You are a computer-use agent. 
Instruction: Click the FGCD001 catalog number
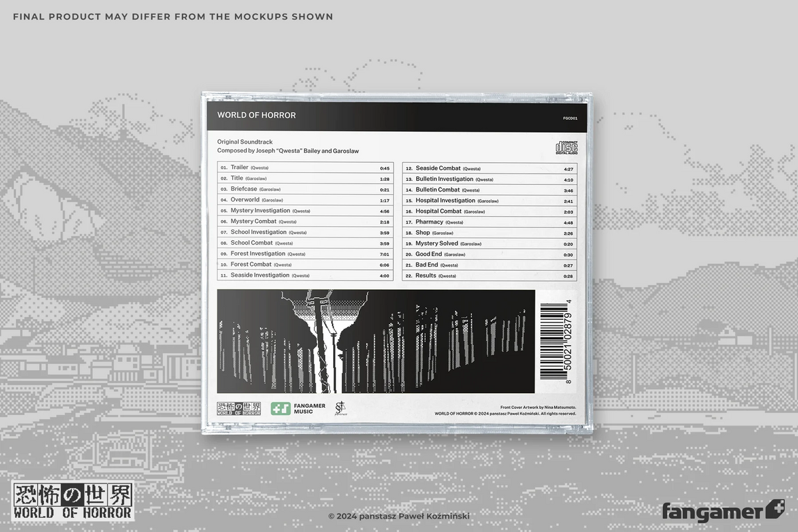[x=570, y=118]
